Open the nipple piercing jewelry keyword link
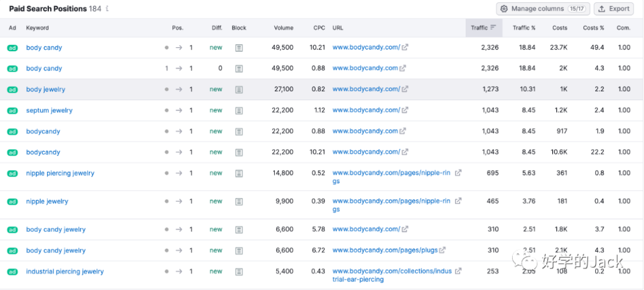The image size is (644, 290). [x=60, y=173]
